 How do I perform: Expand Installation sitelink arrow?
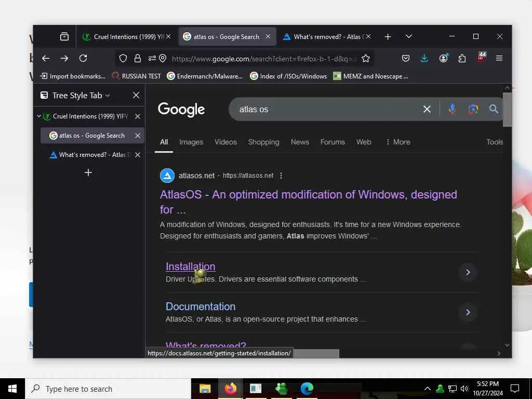click(468, 272)
